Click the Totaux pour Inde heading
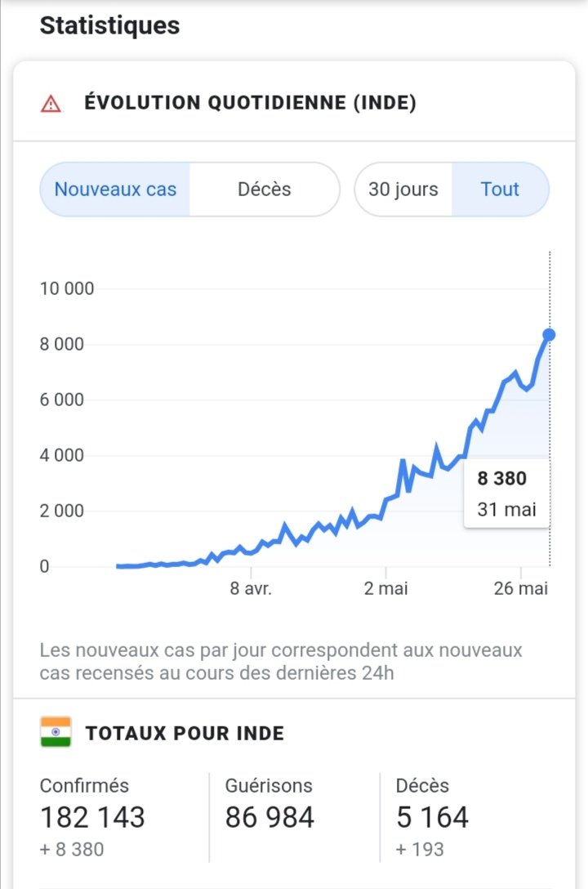 pyautogui.click(x=185, y=733)
